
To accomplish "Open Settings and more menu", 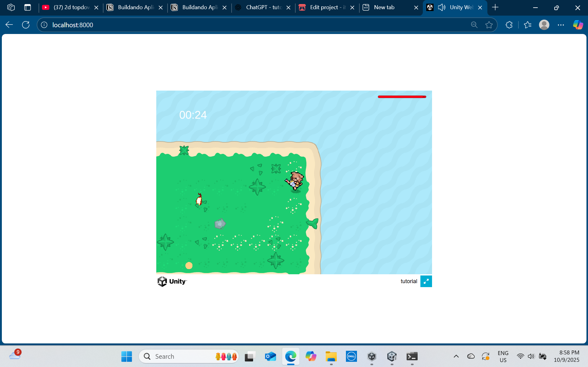I will point(561,25).
